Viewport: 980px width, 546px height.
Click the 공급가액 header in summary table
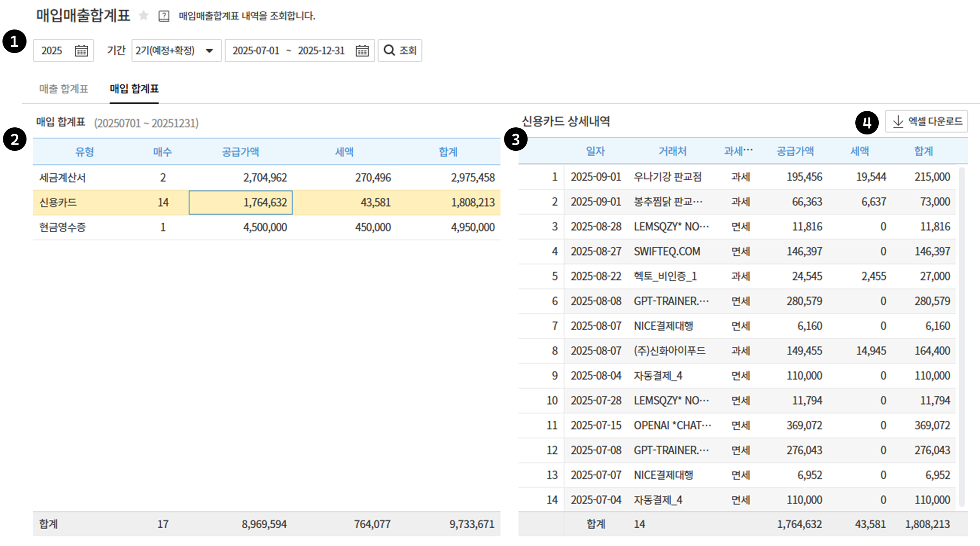[x=240, y=152]
